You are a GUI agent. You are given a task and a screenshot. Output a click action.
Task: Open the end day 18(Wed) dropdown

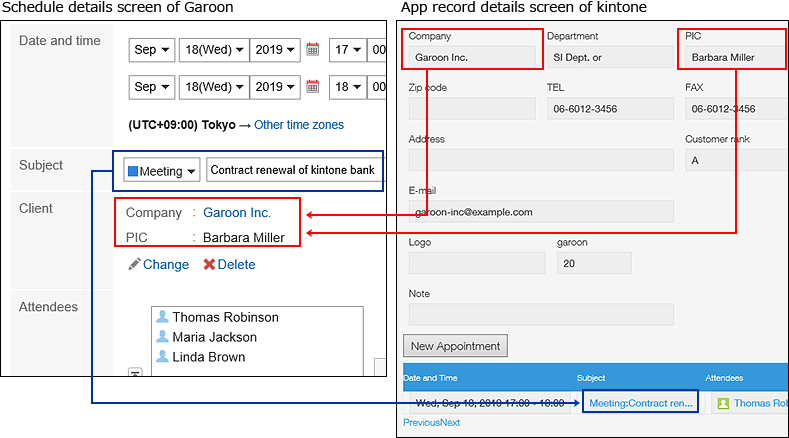tap(214, 87)
